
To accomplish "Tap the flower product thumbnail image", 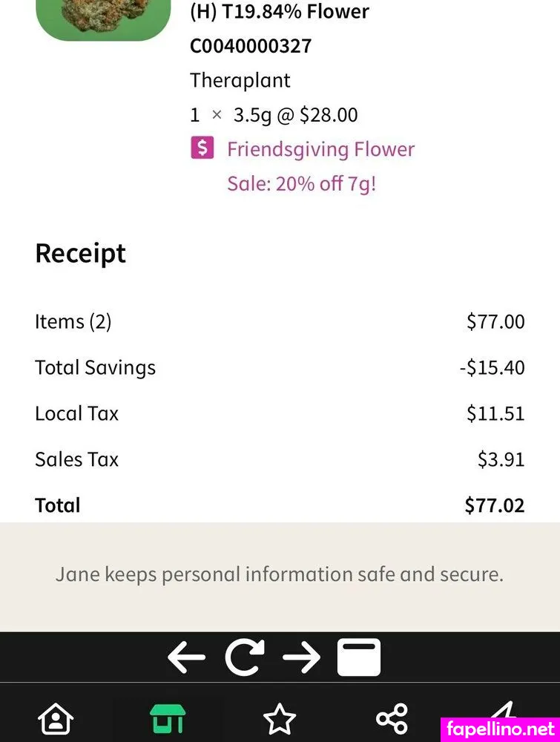I will tap(102, 19).
